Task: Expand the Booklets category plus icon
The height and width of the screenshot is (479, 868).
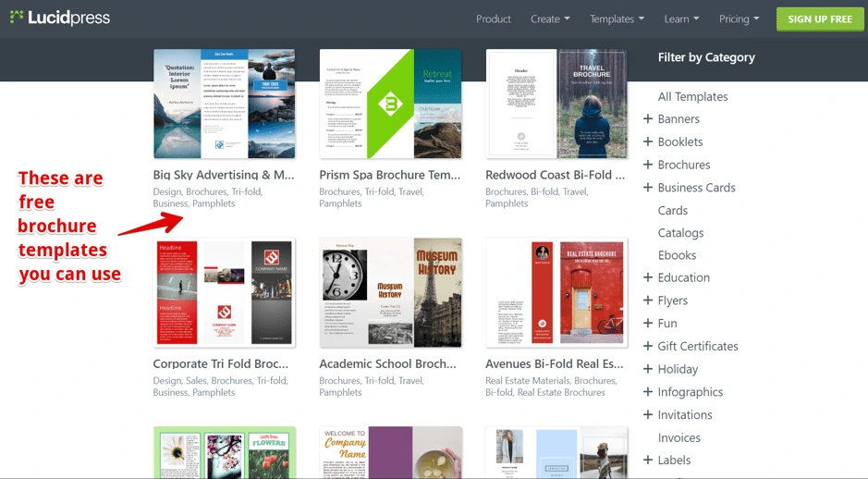Action: point(648,141)
